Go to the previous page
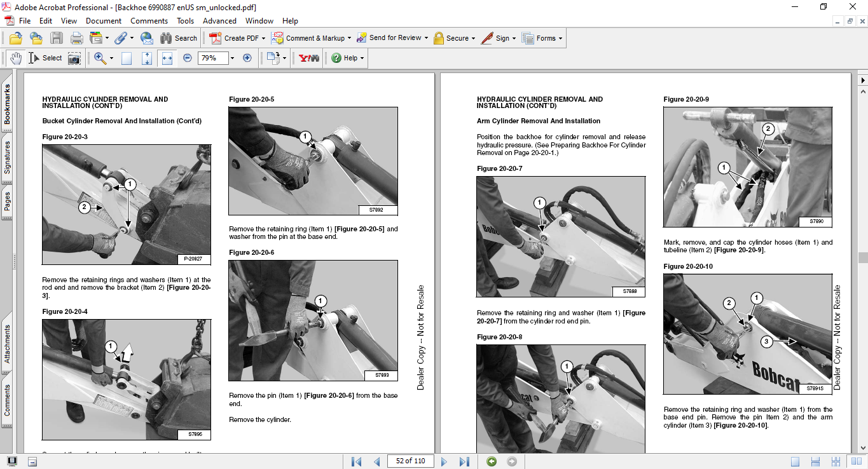Image resolution: width=868 pixels, height=469 pixels. pyautogui.click(x=376, y=461)
